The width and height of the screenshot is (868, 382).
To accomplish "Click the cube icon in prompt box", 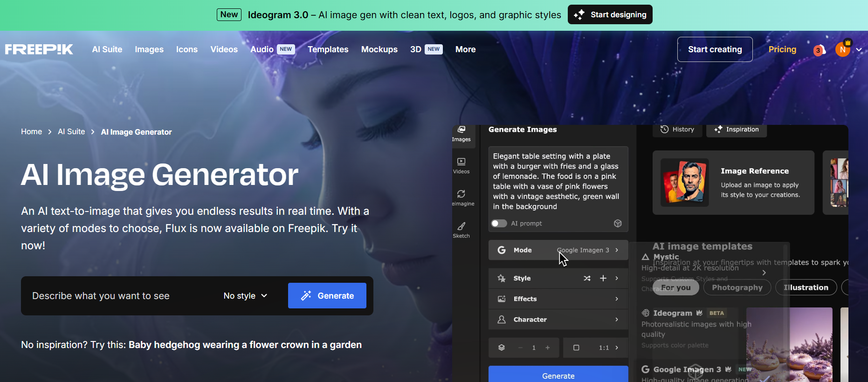I will pos(618,223).
